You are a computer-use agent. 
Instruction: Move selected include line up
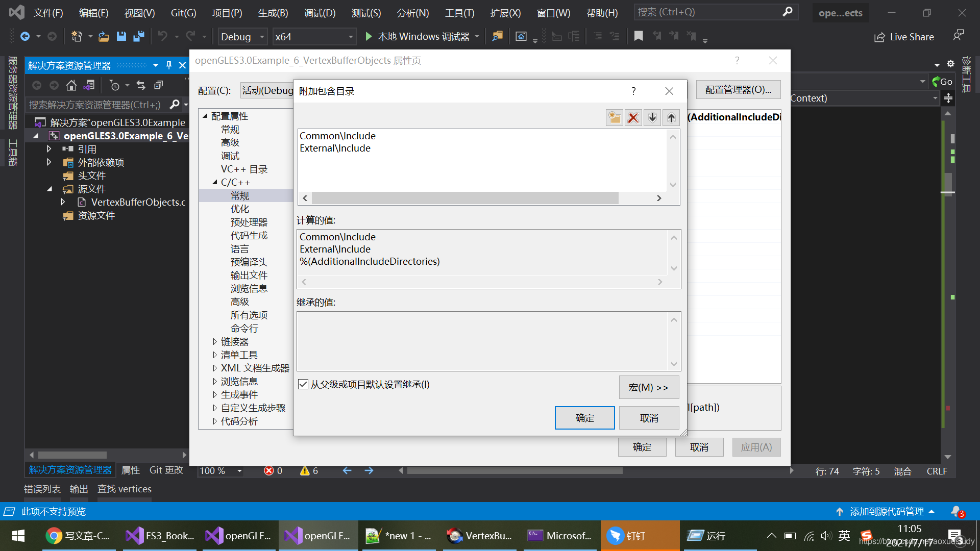[671, 118]
